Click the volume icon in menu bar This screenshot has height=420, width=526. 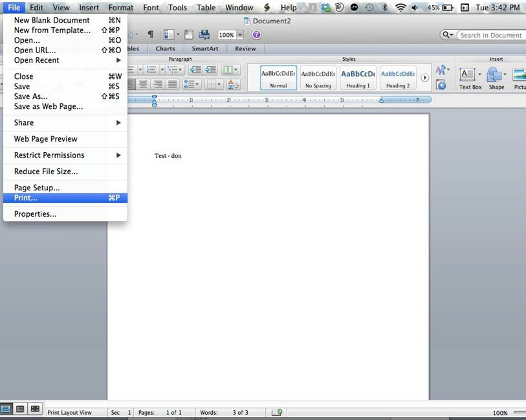pyautogui.click(x=415, y=7)
